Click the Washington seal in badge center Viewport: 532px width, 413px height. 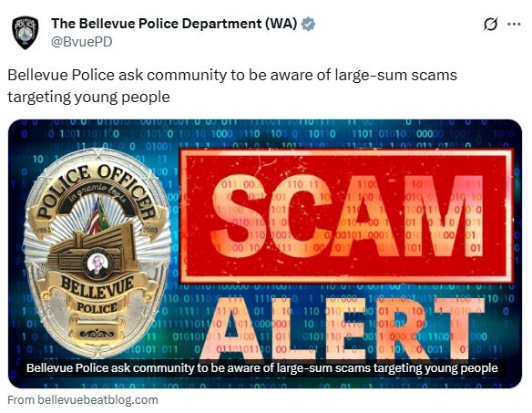pyautogui.click(x=97, y=264)
